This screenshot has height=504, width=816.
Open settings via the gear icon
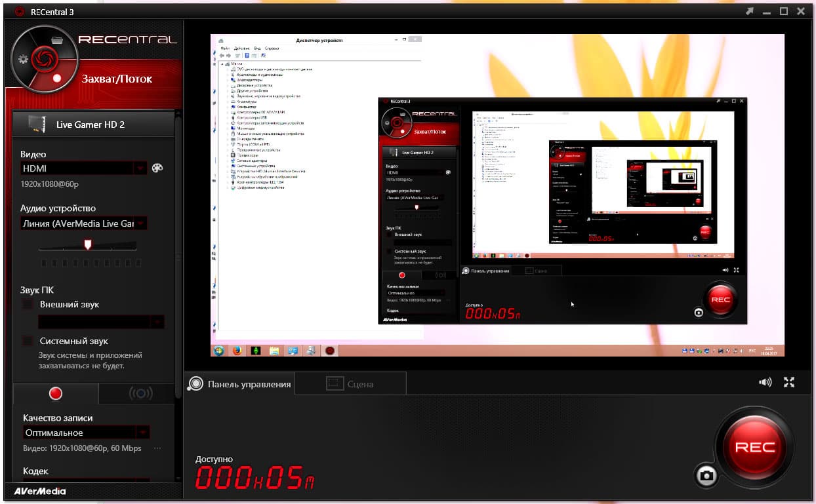point(24,59)
